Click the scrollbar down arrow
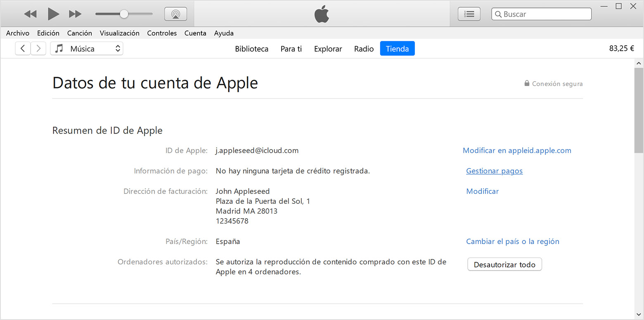This screenshot has width=644, height=320. click(x=639, y=315)
